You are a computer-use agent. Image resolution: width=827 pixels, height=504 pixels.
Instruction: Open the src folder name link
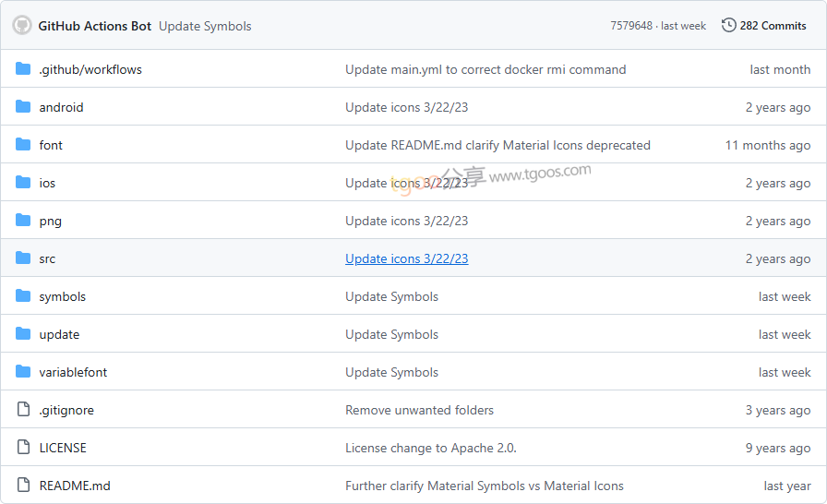click(x=47, y=258)
